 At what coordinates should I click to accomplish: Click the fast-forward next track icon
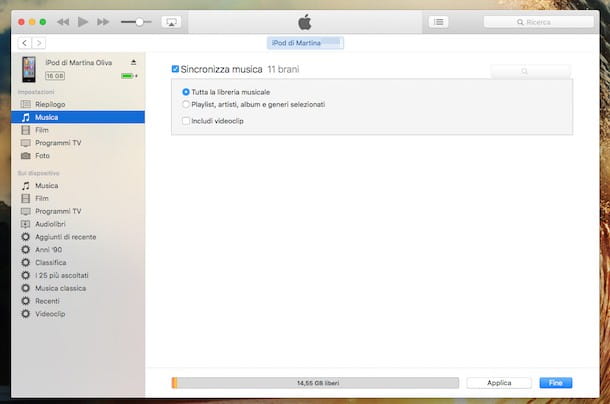pyautogui.click(x=103, y=22)
